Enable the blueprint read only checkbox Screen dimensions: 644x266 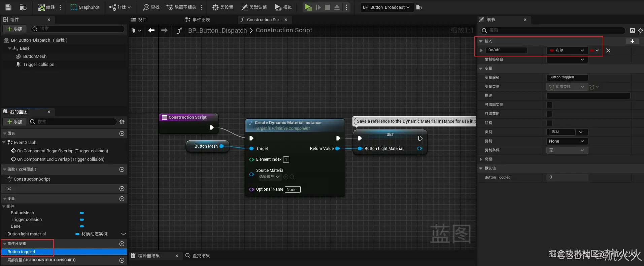[549, 114]
